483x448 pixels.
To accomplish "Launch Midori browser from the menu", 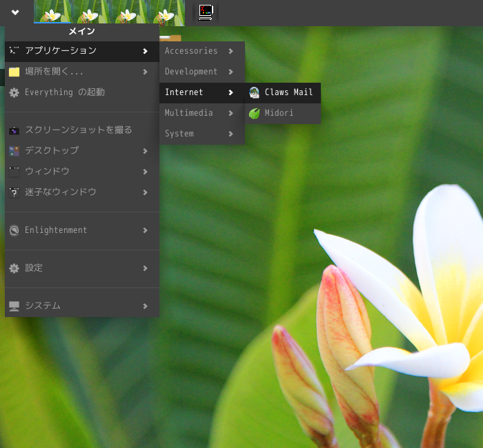I will tap(283, 113).
